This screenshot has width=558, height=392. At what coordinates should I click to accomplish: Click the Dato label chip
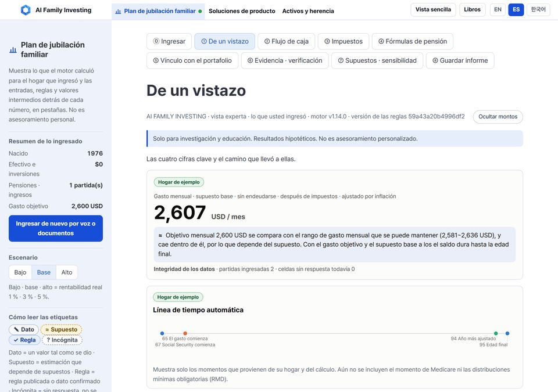[24, 329]
